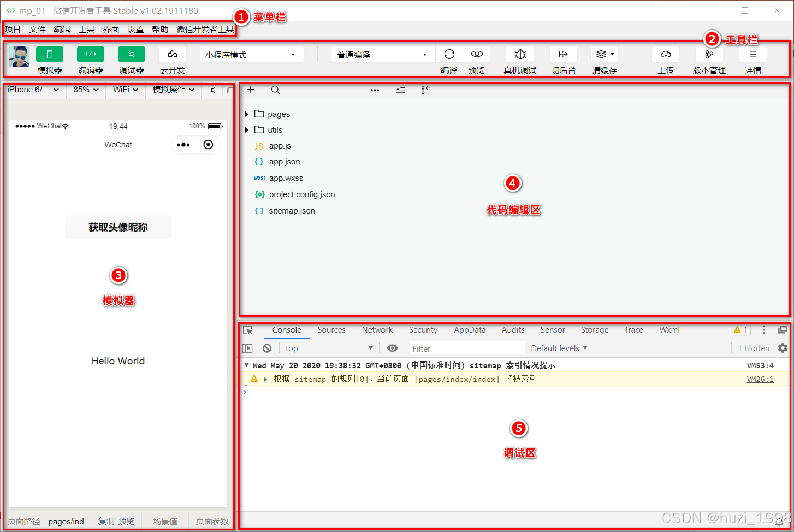Click the 获取头像昵称 button in simulator
794x532 pixels.
coord(118,227)
